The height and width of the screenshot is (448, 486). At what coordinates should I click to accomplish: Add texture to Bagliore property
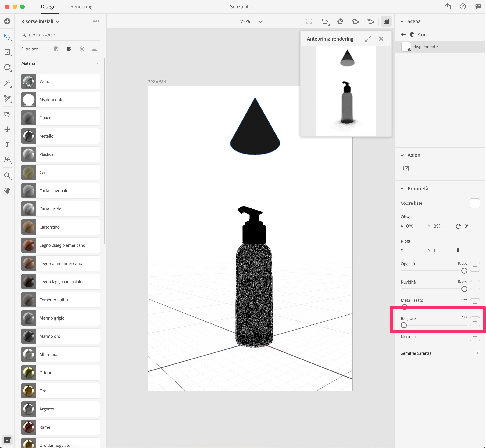click(475, 321)
